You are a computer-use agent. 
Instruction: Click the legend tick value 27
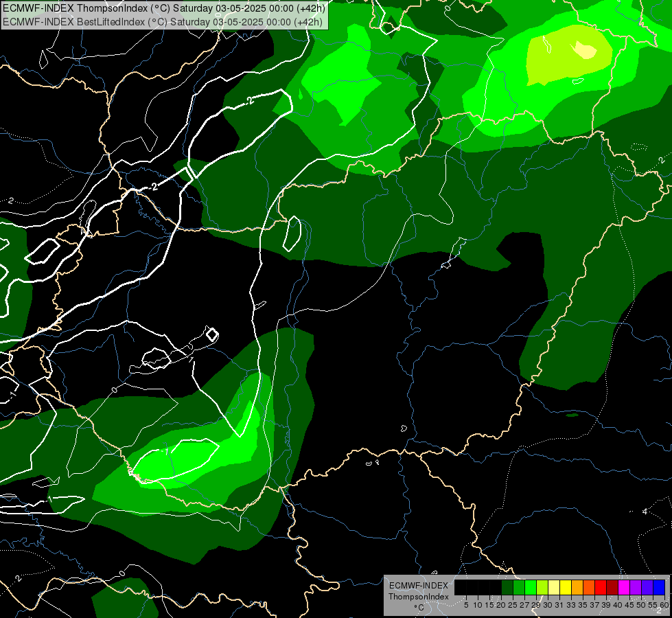click(x=524, y=605)
